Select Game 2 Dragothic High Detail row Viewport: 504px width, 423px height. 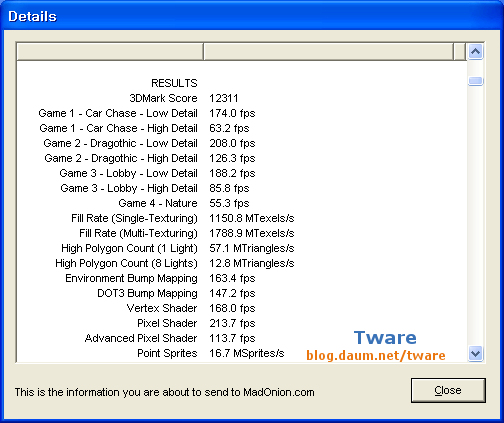click(x=121, y=158)
